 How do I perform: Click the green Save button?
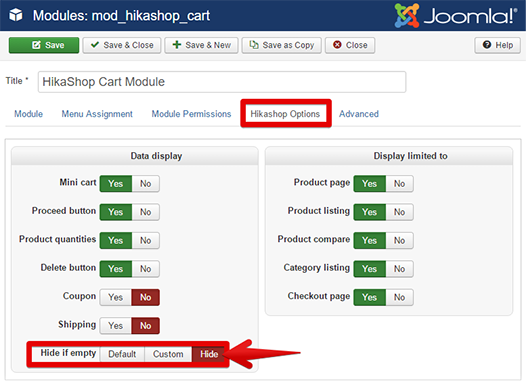pyautogui.click(x=44, y=45)
